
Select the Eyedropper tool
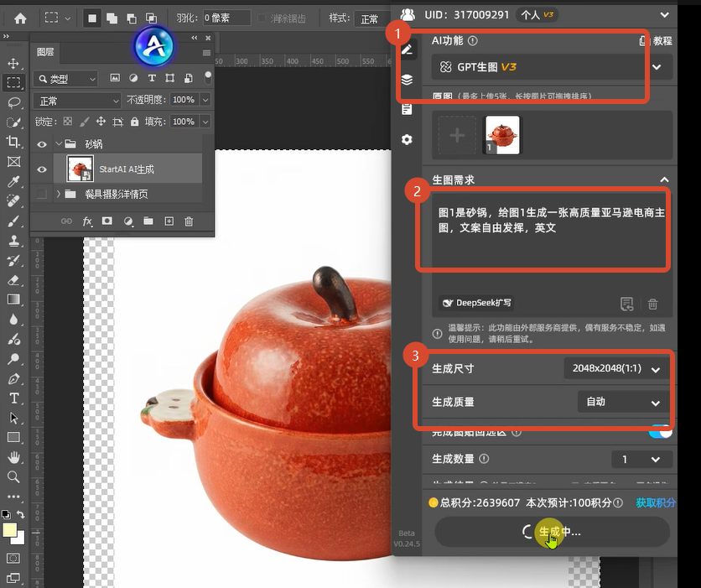click(13, 181)
